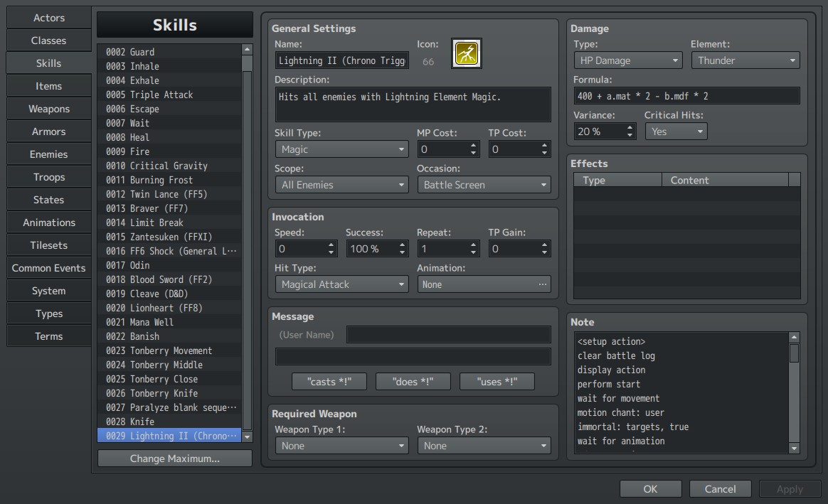Click the first empty Effects row
The width and height of the screenshot is (828, 504).
click(686, 193)
